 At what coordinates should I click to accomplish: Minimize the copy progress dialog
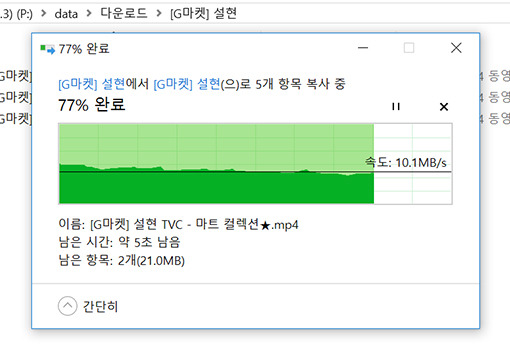[363, 48]
